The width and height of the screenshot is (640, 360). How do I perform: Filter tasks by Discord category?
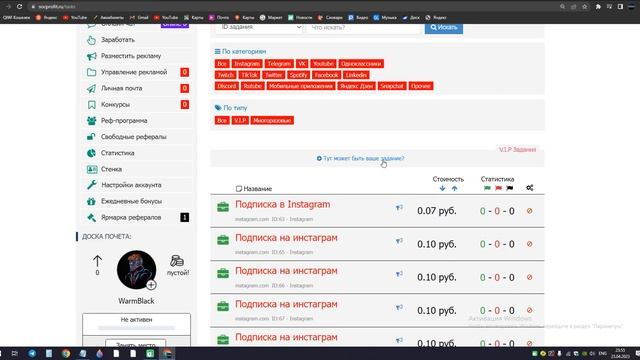(x=227, y=86)
